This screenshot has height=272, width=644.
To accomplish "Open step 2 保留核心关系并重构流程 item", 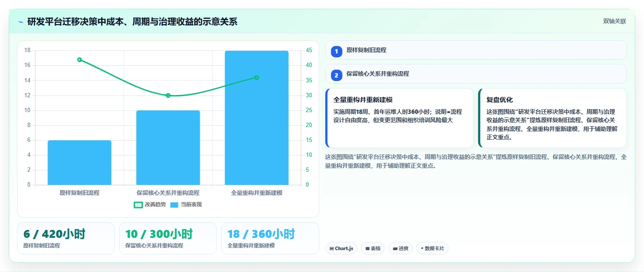I will pyautogui.click(x=476, y=74).
